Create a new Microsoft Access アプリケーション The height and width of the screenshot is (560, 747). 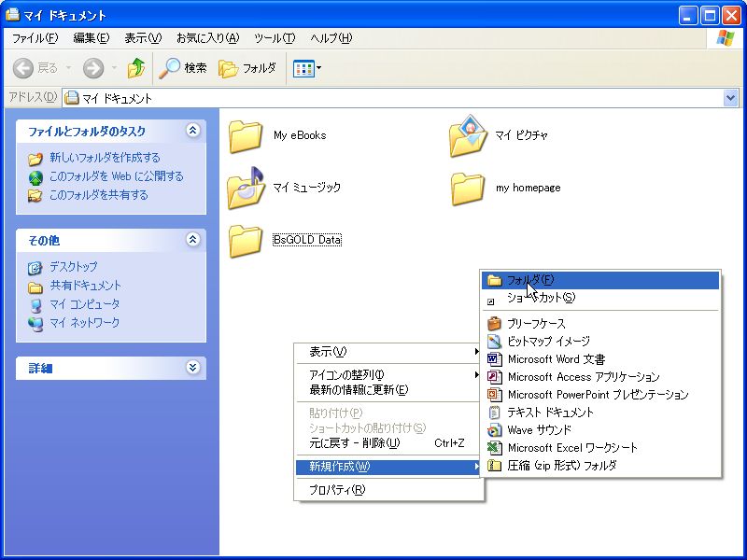(600, 377)
